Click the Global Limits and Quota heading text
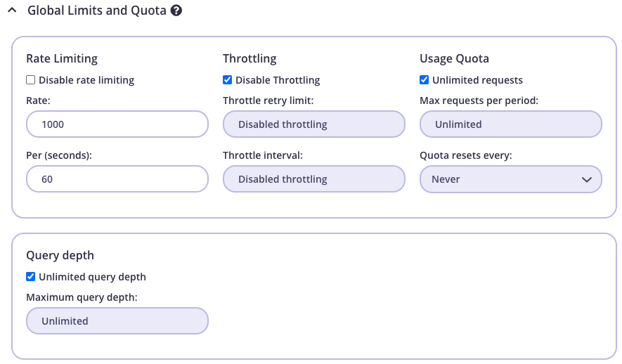The image size is (622, 364). [x=97, y=11]
